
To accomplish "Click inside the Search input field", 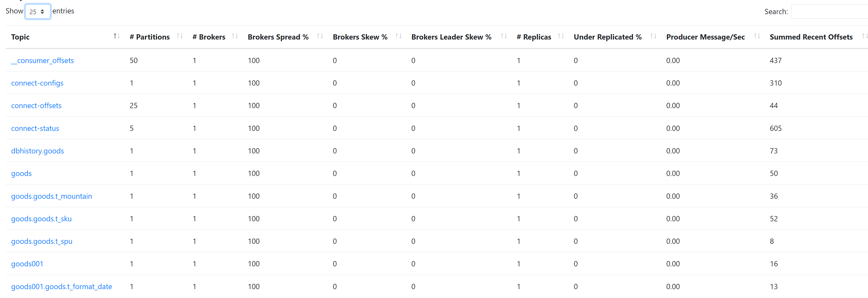I will tap(829, 12).
